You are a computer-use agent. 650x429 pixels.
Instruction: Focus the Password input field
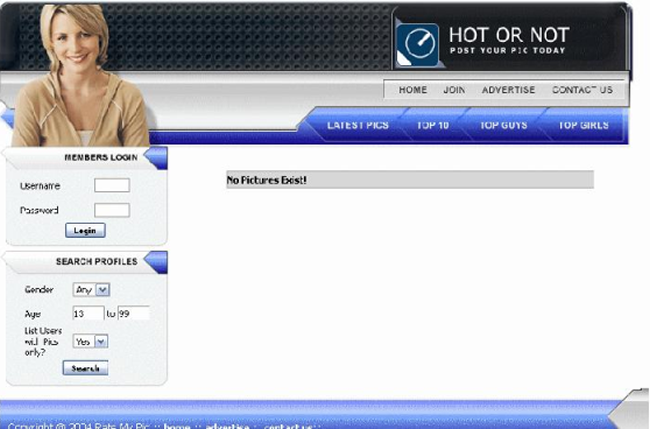(x=112, y=210)
